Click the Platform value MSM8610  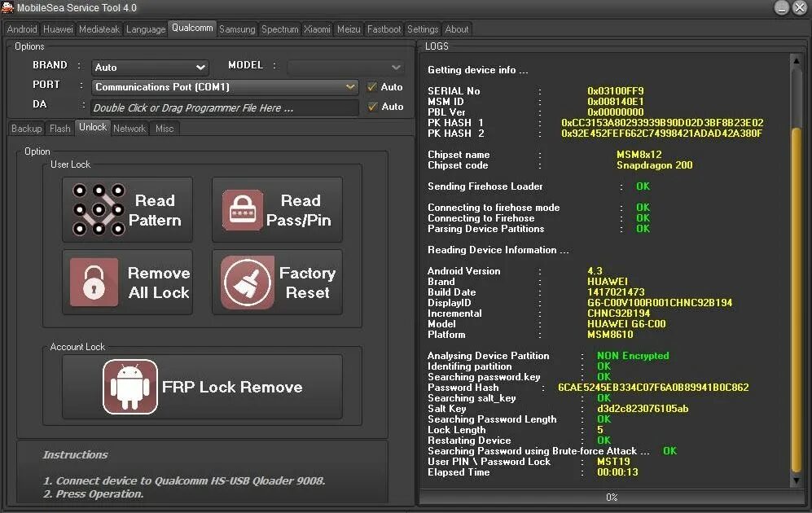pyautogui.click(x=610, y=335)
